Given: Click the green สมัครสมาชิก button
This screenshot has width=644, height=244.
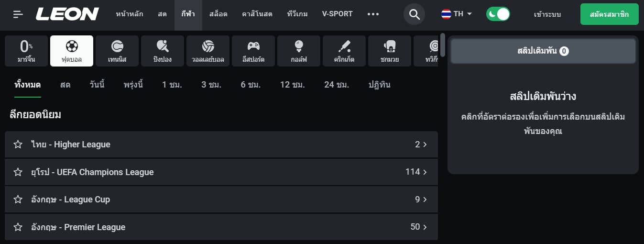Looking at the screenshot, I should pyautogui.click(x=610, y=14).
